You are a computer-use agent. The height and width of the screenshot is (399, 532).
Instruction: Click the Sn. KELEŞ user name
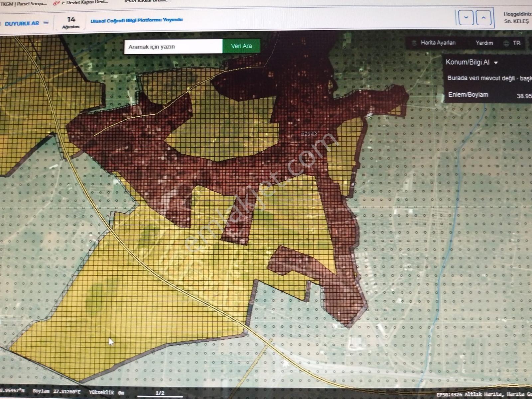[x=516, y=21]
